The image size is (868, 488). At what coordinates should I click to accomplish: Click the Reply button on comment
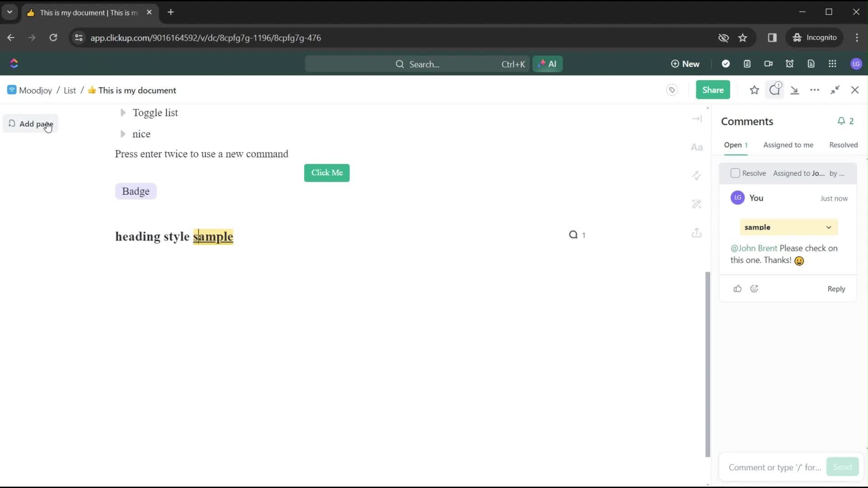[836, 288]
